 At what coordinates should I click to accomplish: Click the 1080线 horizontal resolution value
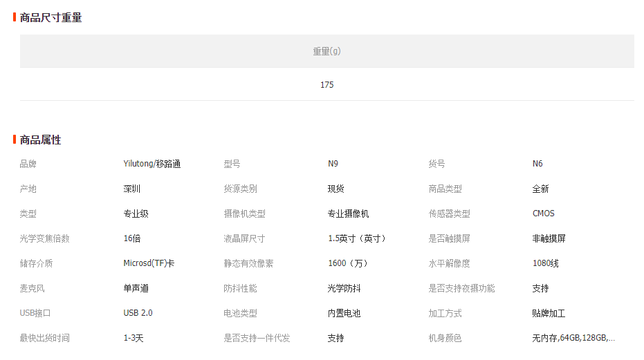tap(545, 263)
